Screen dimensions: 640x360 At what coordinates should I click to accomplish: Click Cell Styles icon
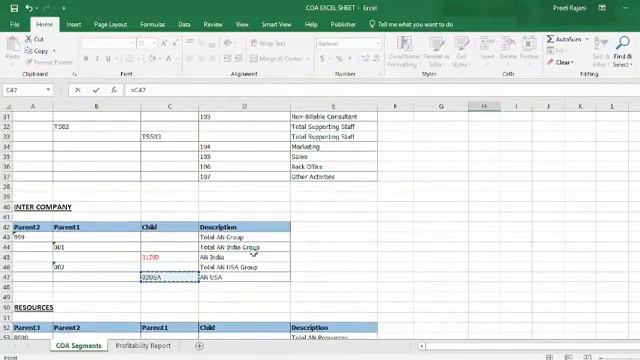click(x=462, y=43)
